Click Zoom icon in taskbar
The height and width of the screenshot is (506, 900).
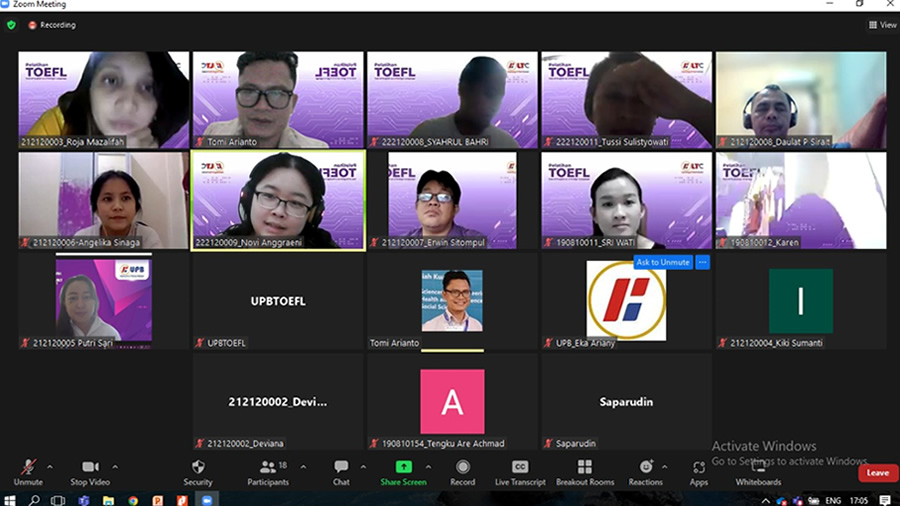point(207,500)
